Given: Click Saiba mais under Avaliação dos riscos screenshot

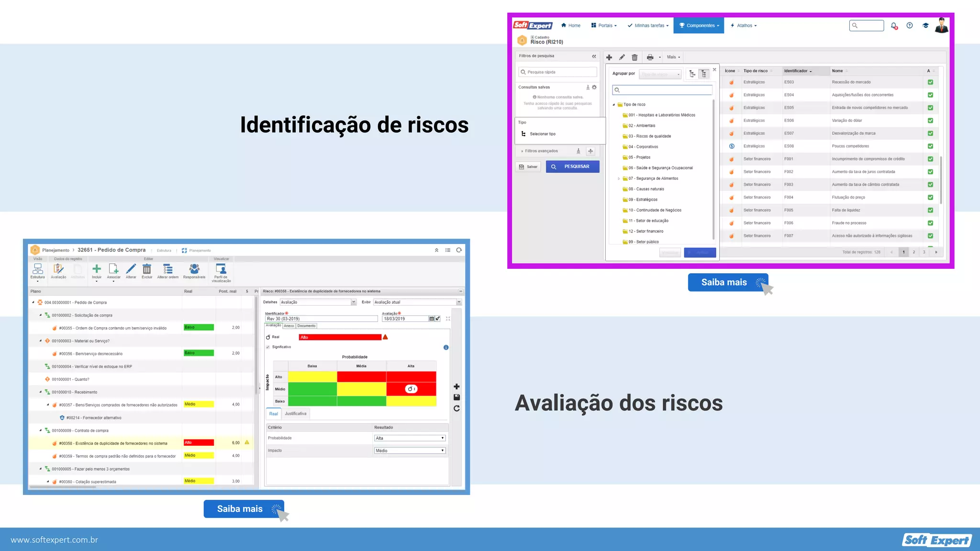Looking at the screenshot, I should click(244, 509).
